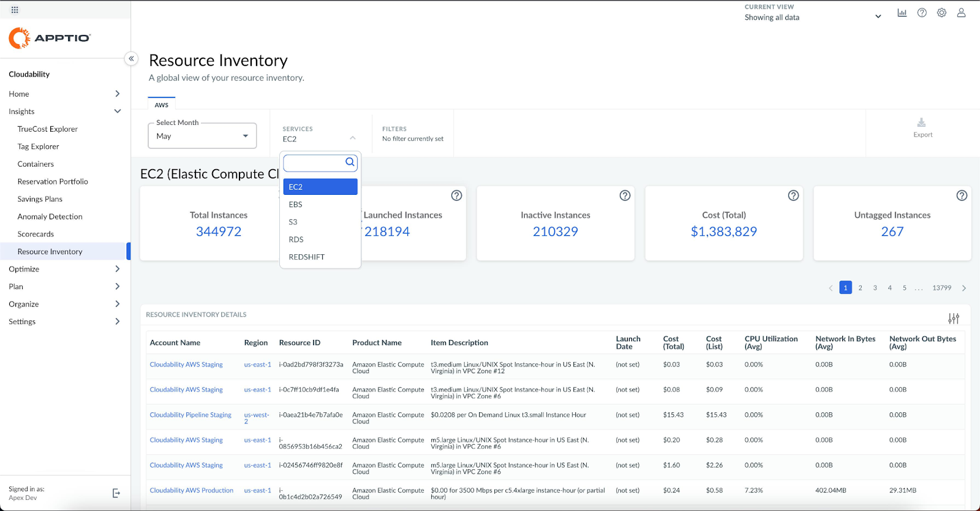Open the settings gear icon in the header

(x=941, y=13)
